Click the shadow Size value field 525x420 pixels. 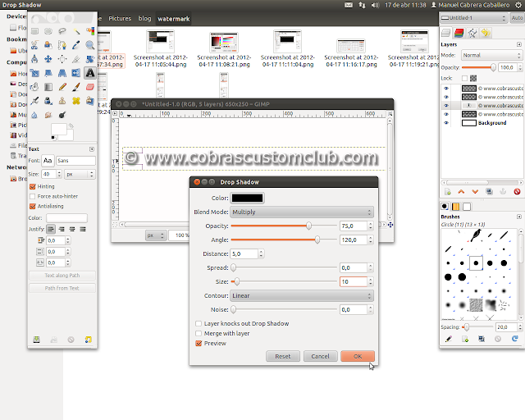pos(354,281)
